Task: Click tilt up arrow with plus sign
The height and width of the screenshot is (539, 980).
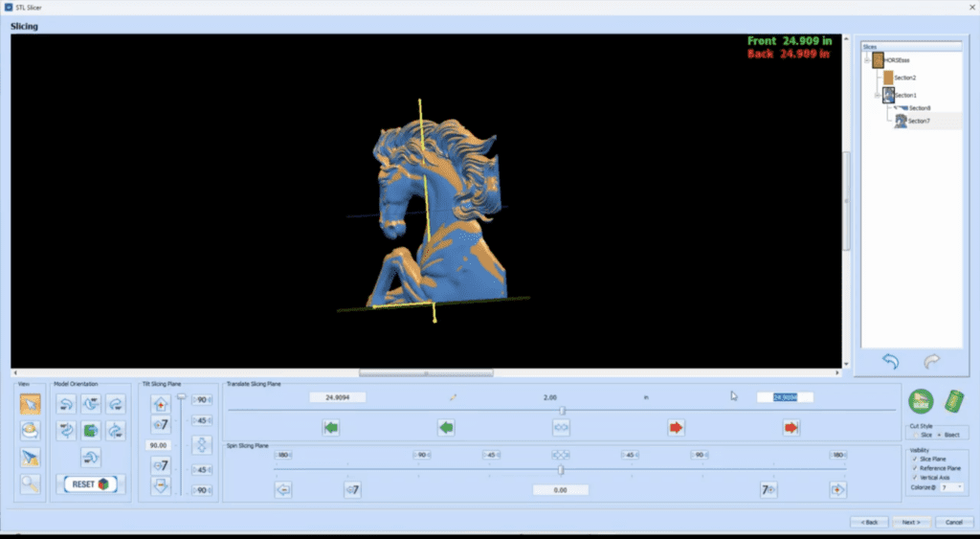Action: point(161,403)
